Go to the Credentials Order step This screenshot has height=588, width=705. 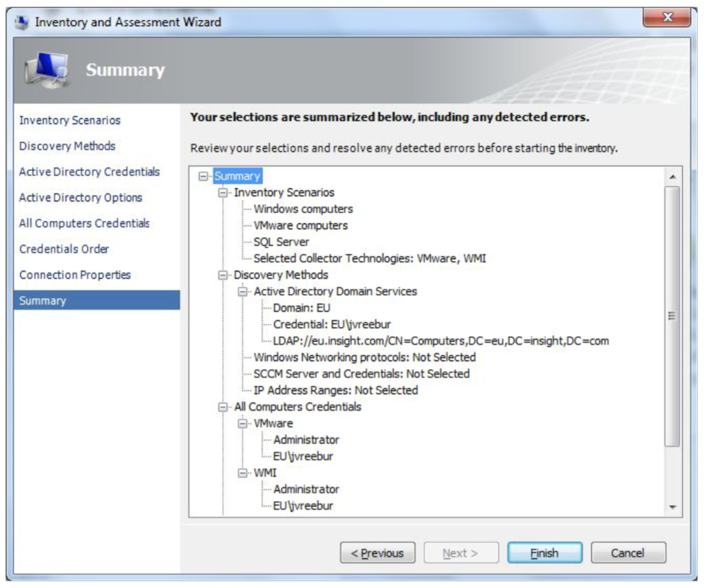[x=64, y=249]
